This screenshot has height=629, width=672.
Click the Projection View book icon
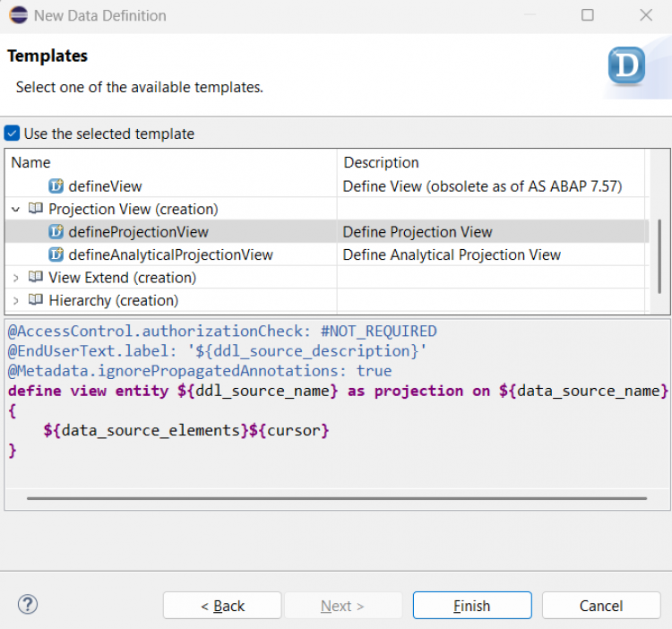(35, 209)
